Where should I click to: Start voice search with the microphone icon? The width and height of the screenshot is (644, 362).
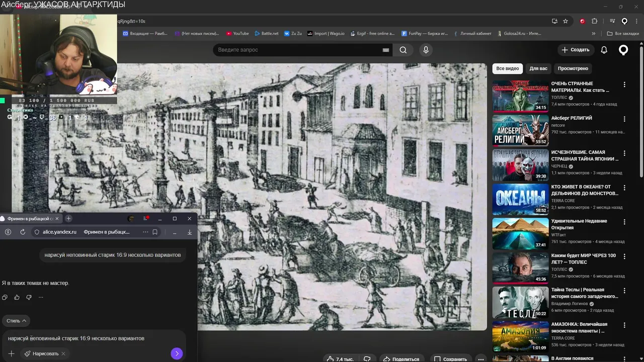pyautogui.click(x=426, y=50)
